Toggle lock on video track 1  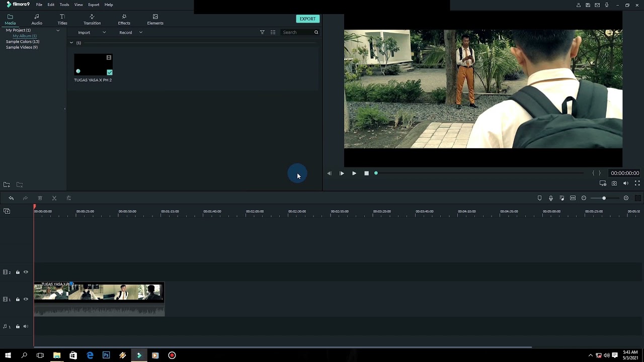pyautogui.click(x=18, y=299)
